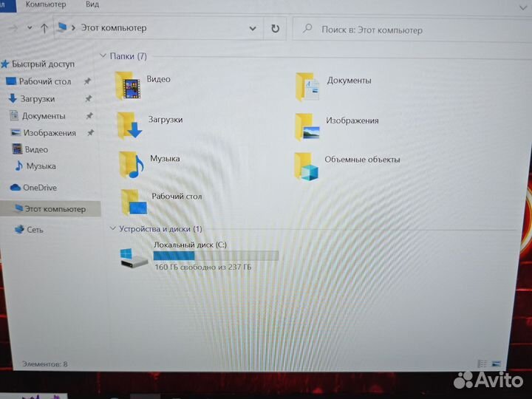Click the refresh button beside address bar
Viewport: 532px width, 399px height.
pyautogui.click(x=275, y=29)
